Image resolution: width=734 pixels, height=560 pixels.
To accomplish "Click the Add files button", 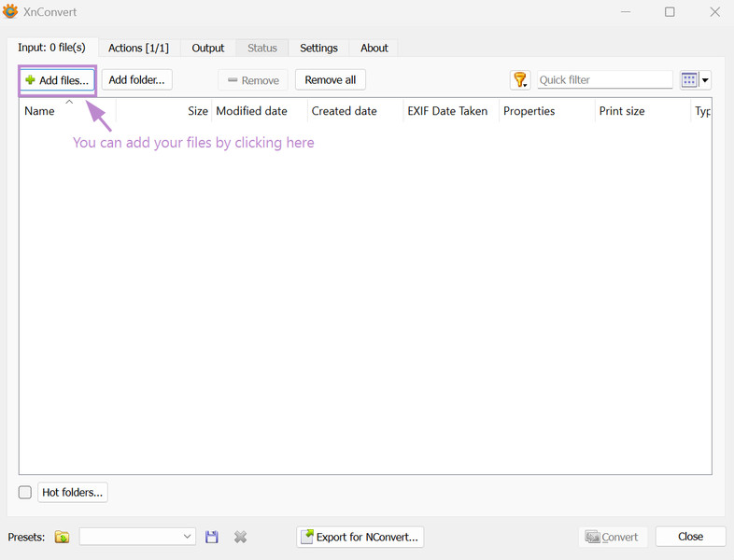I will [x=57, y=80].
